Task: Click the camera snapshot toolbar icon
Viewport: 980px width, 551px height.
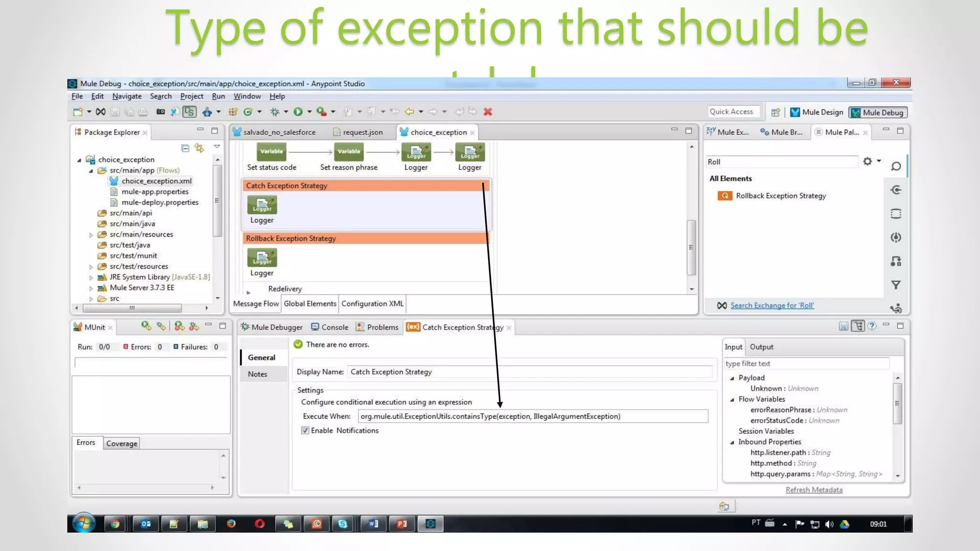Action: point(160,112)
